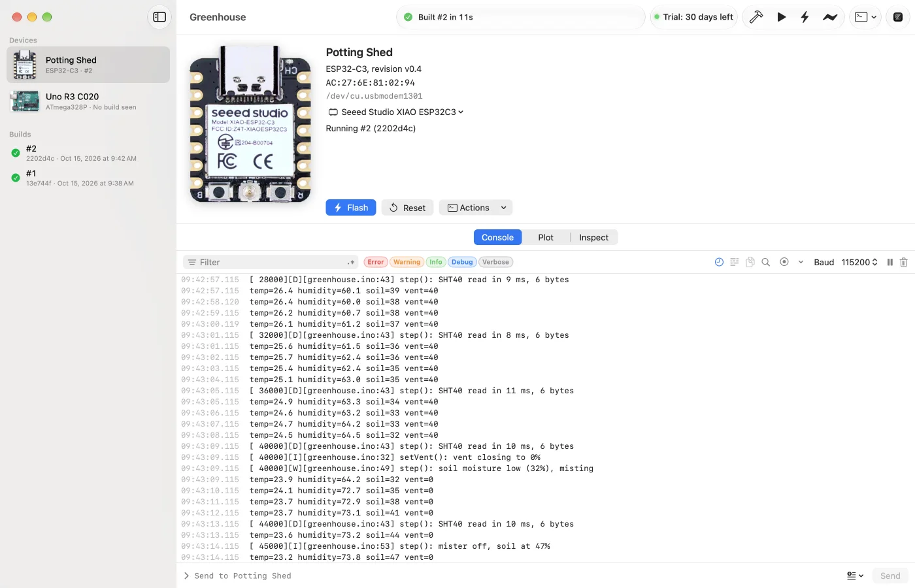Open the plot wave icon in toolbar

click(x=830, y=17)
